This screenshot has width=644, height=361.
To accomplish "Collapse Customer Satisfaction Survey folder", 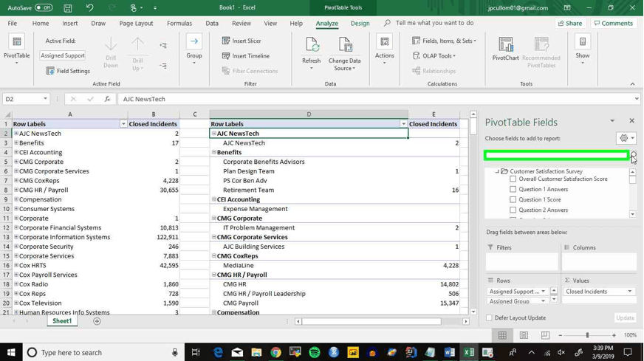I will pos(497,171).
